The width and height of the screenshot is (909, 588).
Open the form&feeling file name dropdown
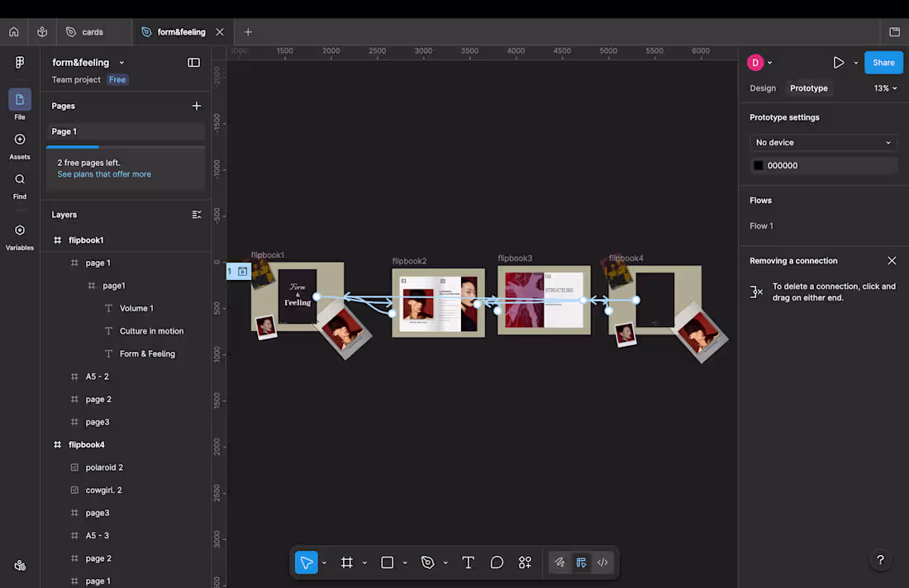tap(121, 62)
